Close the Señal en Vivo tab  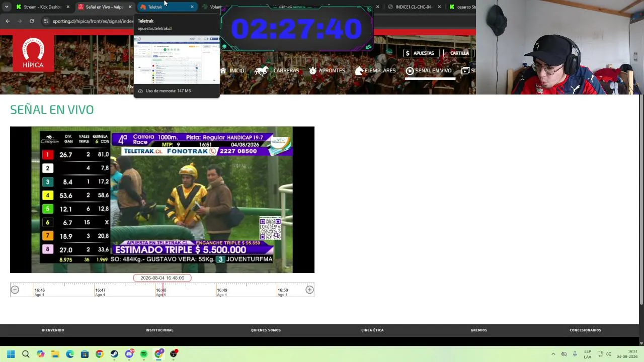click(130, 7)
